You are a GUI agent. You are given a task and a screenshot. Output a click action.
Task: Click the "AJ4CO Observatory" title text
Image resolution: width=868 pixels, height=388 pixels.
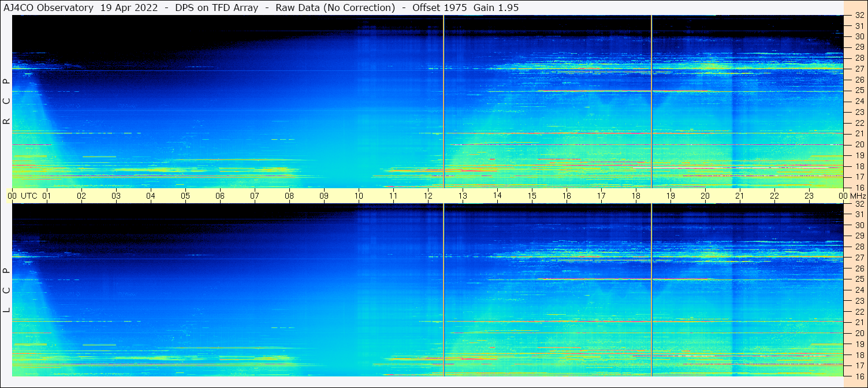point(49,8)
